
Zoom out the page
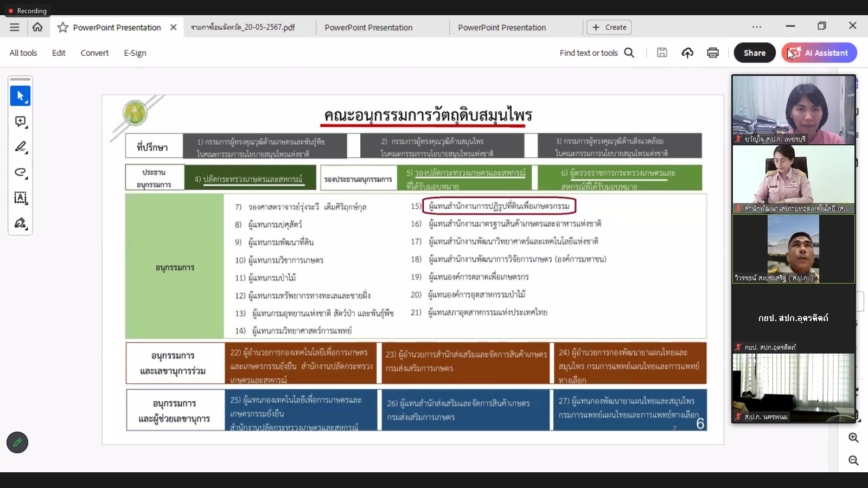click(853, 460)
